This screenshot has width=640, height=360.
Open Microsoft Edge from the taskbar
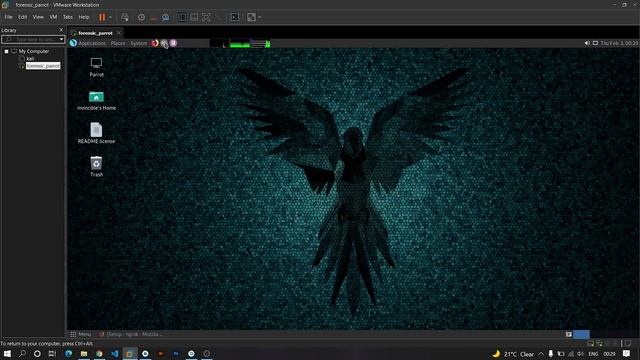point(69,353)
